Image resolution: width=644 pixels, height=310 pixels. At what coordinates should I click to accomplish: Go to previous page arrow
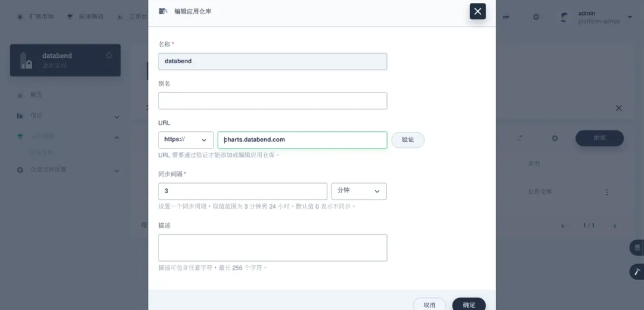565,226
